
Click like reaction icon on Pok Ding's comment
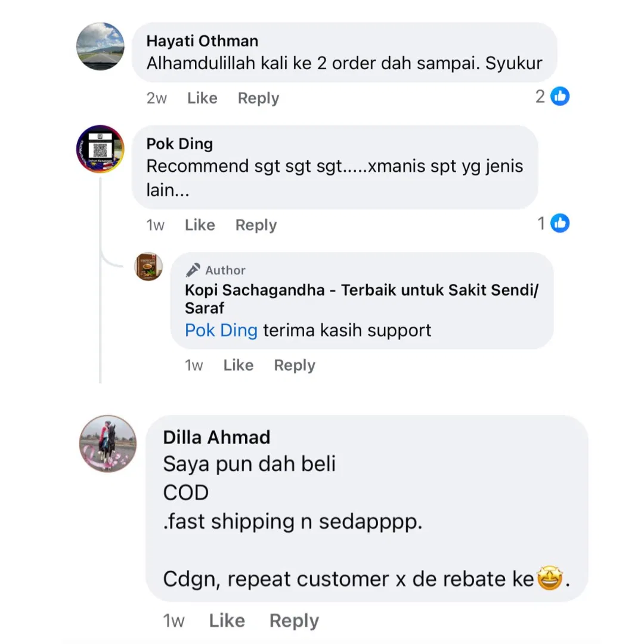click(x=560, y=224)
